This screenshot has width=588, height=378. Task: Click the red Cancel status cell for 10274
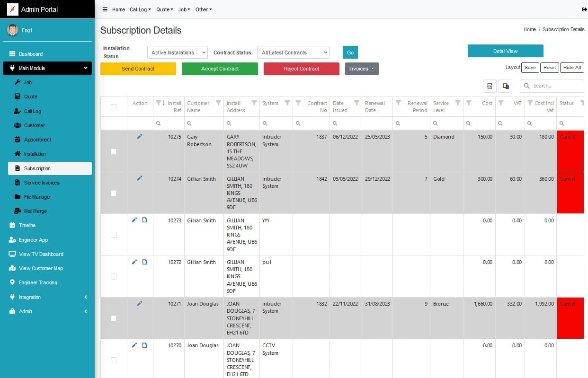tap(570, 193)
